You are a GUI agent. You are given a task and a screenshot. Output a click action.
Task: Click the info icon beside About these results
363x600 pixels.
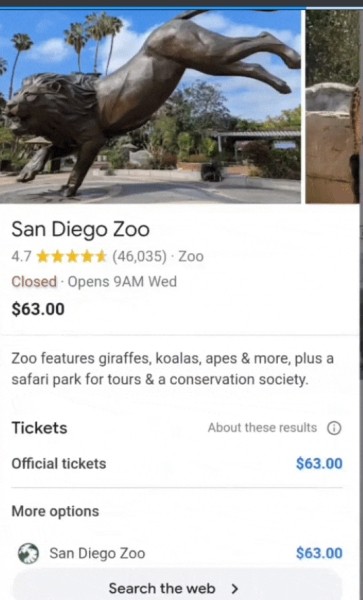click(x=334, y=428)
